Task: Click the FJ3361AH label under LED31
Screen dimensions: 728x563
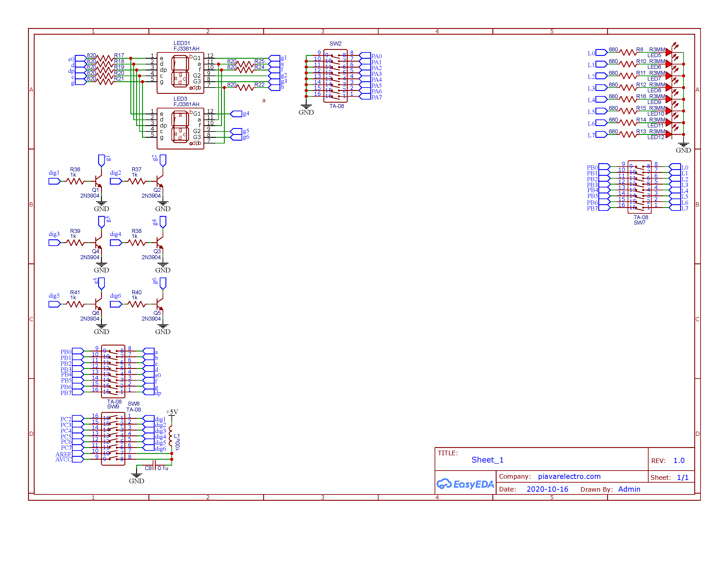Action: tap(186, 49)
